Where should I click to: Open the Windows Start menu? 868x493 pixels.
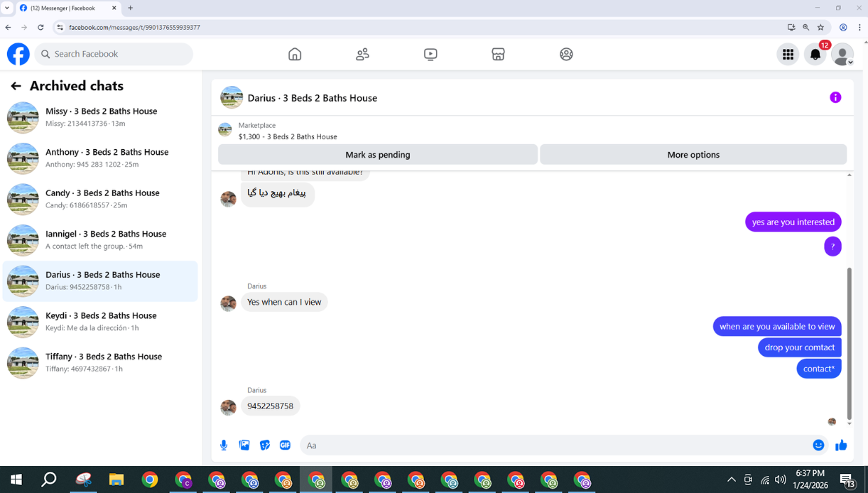[16, 480]
